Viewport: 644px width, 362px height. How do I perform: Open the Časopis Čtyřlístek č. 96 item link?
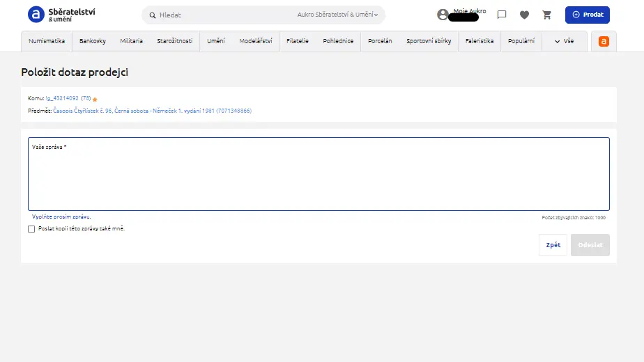[152, 111]
